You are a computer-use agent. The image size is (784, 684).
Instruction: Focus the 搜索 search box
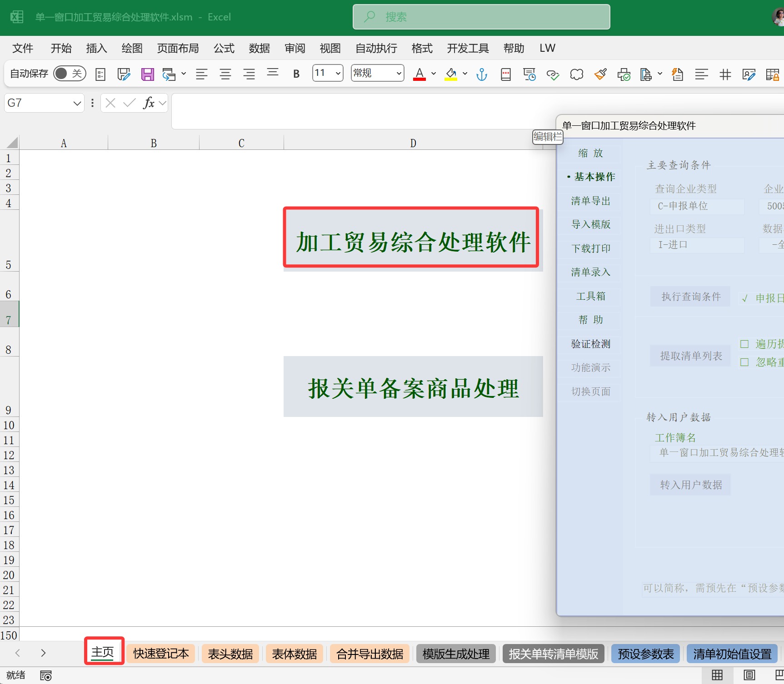pyautogui.click(x=481, y=17)
